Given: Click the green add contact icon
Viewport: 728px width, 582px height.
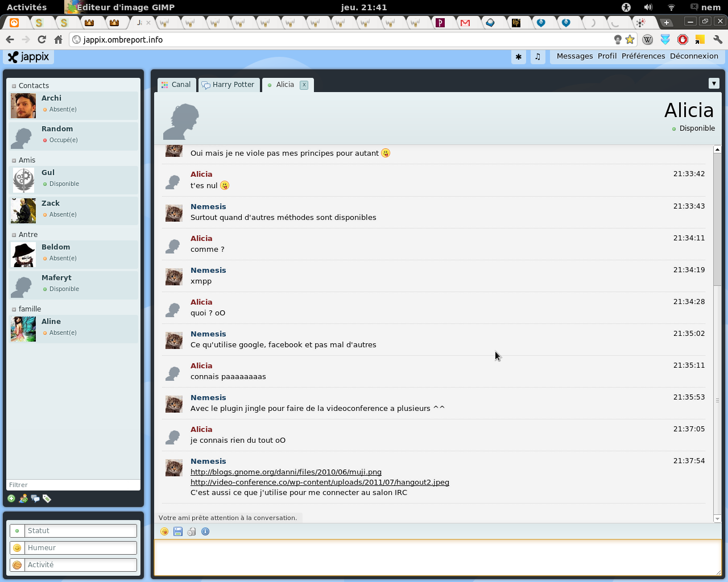Looking at the screenshot, I should (x=11, y=498).
